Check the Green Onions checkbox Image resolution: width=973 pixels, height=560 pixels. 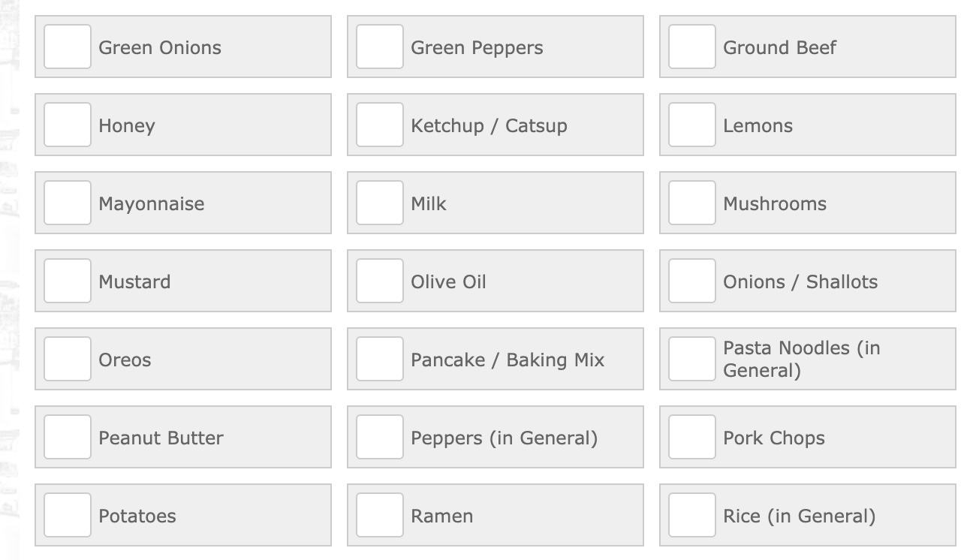(x=68, y=47)
